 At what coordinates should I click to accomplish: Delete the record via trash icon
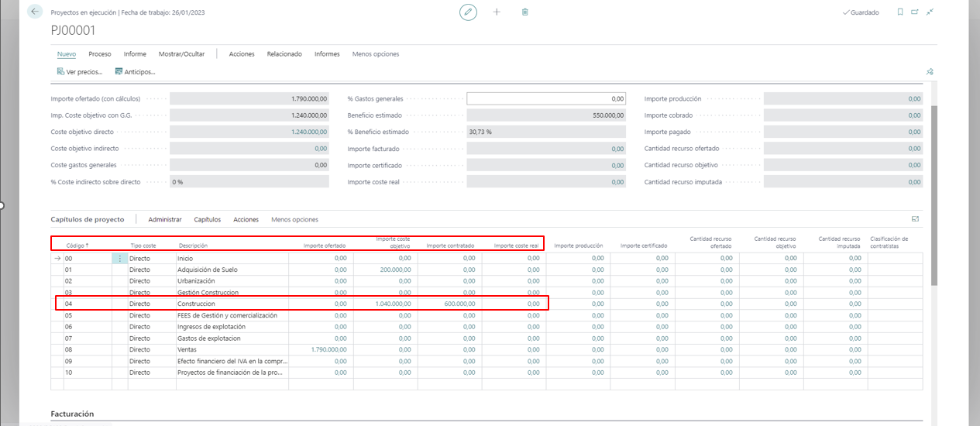click(x=525, y=12)
